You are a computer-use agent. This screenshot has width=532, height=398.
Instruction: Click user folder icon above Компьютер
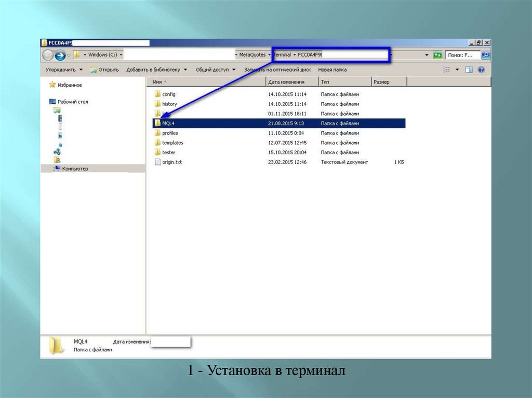tap(57, 160)
